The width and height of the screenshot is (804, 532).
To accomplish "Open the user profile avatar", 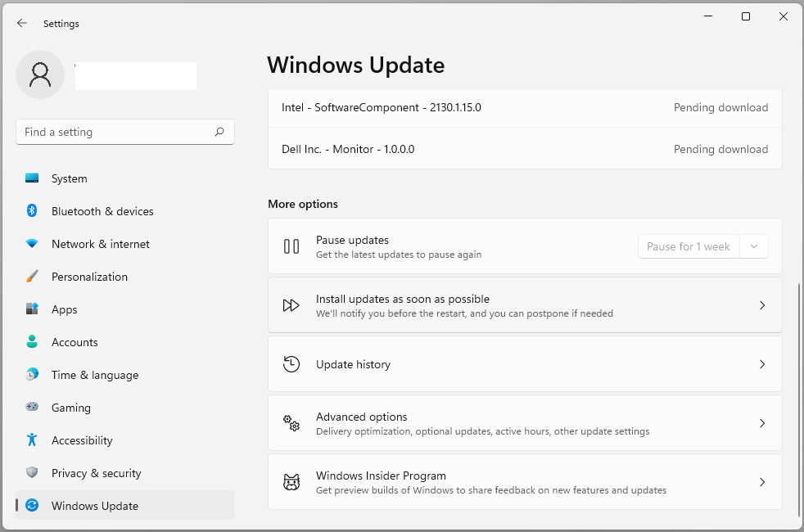I will coord(40,74).
